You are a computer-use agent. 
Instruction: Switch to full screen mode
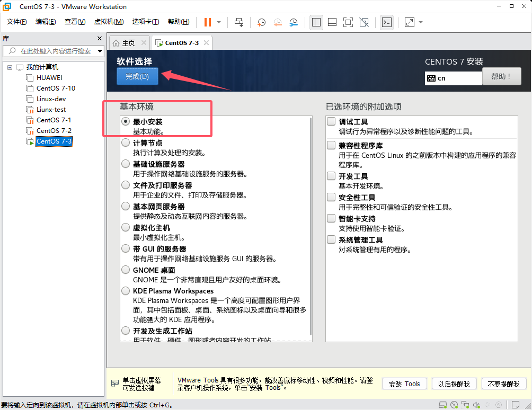[348, 22]
